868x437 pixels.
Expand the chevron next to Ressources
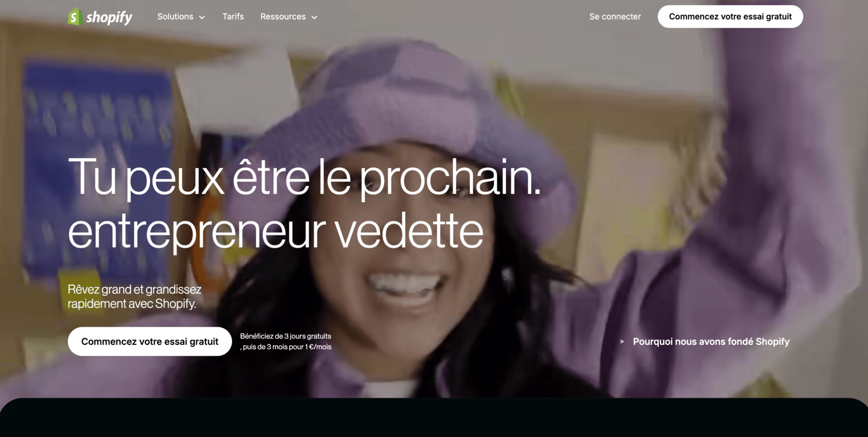[314, 17]
